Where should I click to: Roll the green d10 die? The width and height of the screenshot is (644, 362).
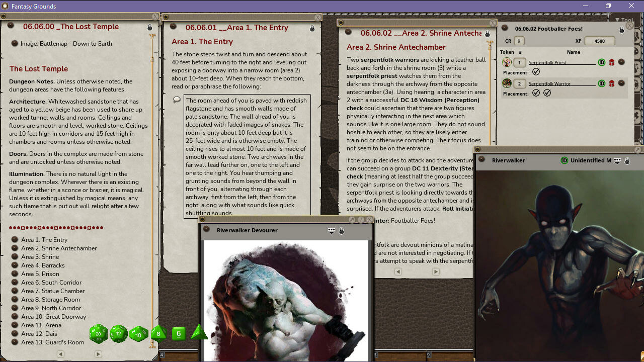pyautogui.click(x=138, y=334)
